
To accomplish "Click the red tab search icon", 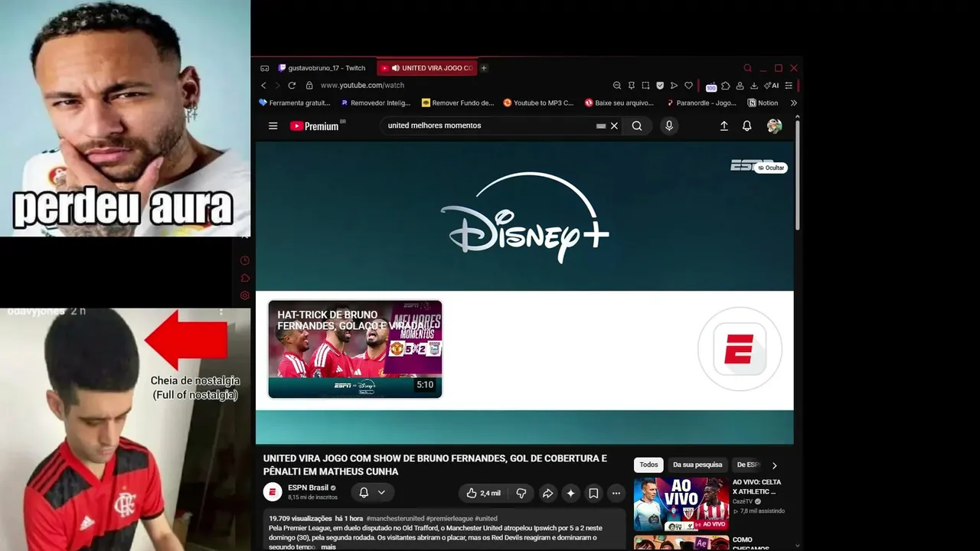I will click(x=748, y=68).
